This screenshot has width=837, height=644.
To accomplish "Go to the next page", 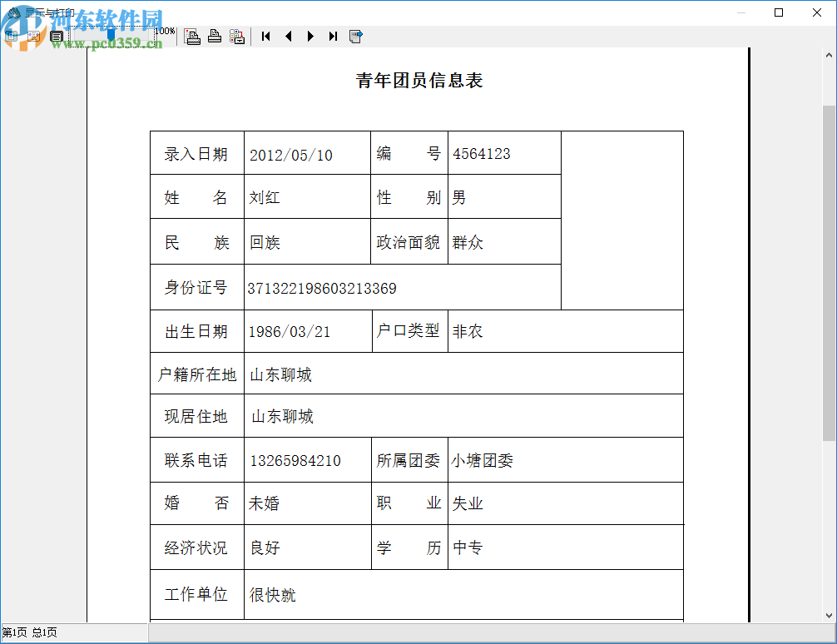I will pos(310,36).
